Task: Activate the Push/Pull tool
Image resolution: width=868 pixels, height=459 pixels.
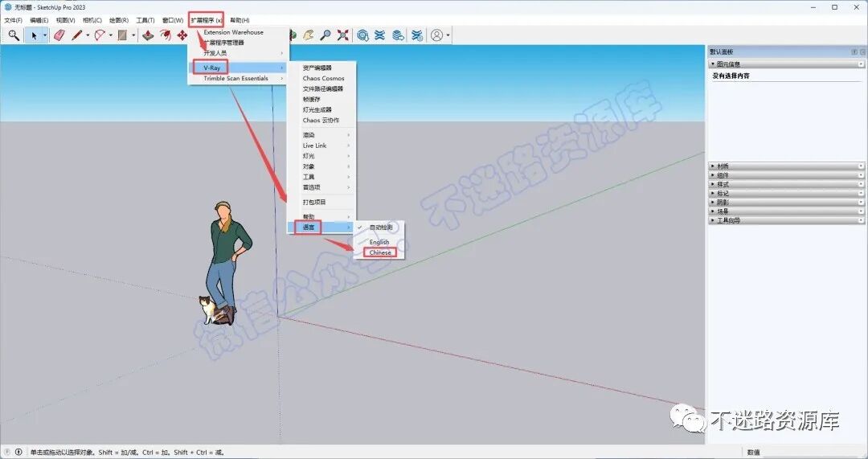Action: pyautogui.click(x=148, y=35)
